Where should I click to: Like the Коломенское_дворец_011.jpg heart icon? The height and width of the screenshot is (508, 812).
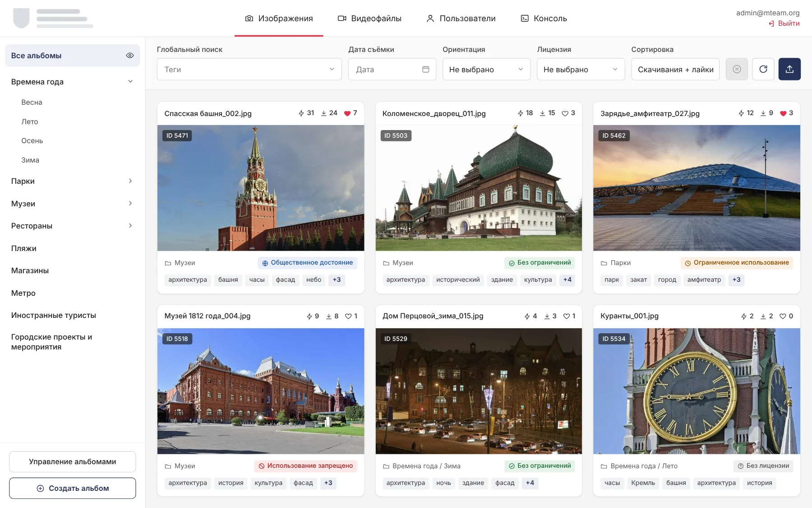(565, 113)
